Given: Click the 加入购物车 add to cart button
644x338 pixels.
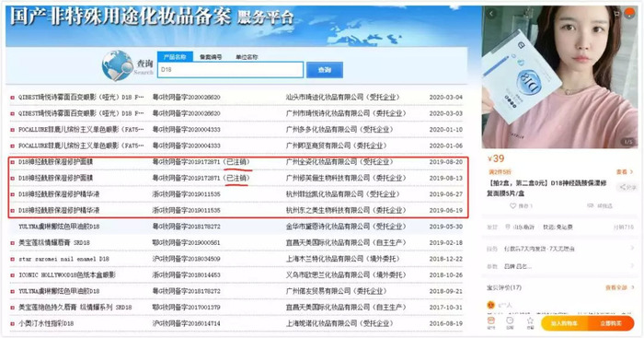Looking at the screenshot, I should coord(564,323).
